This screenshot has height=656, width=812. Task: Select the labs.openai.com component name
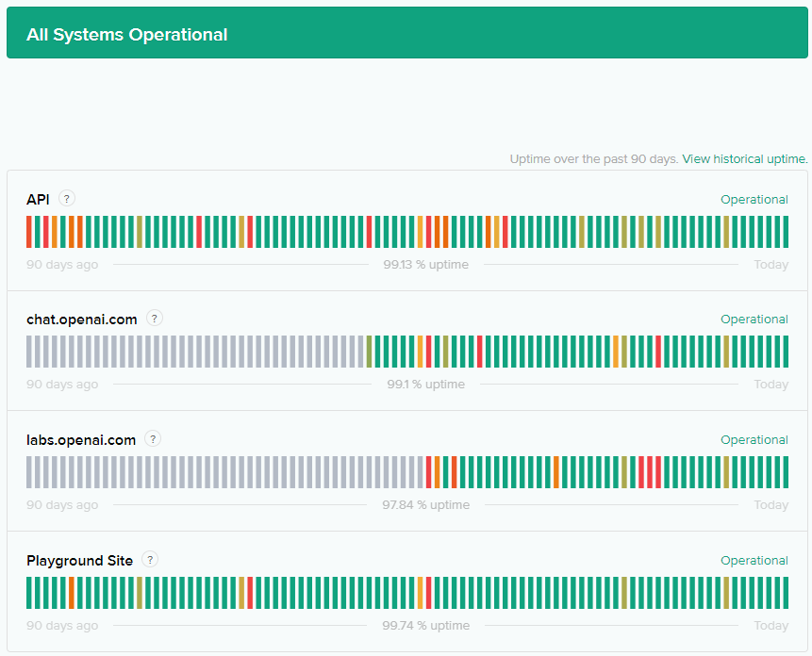click(81, 440)
